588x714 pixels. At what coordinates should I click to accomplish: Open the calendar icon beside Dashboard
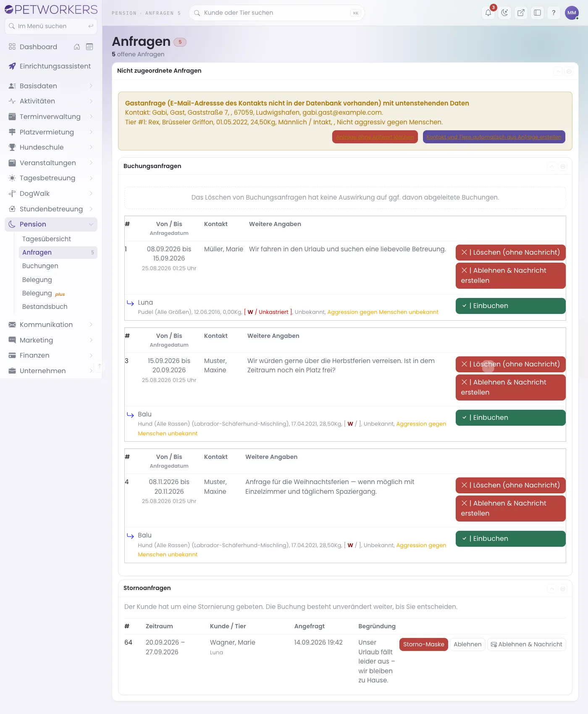(x=89, y=47)
